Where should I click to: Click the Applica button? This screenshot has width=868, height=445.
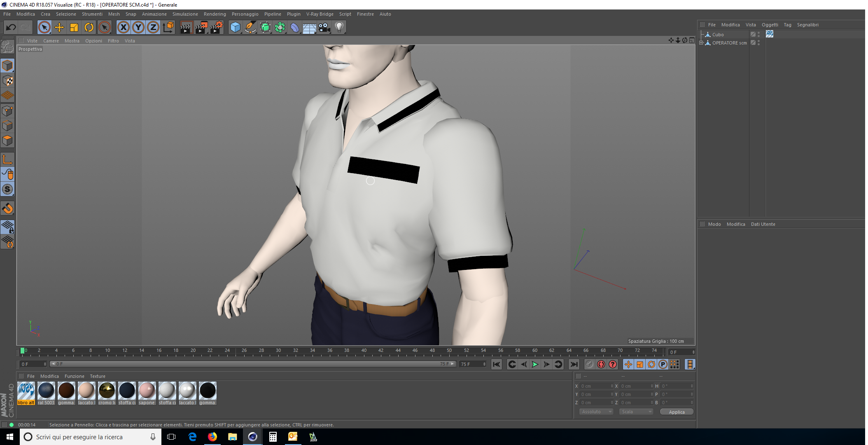point(676,412)
